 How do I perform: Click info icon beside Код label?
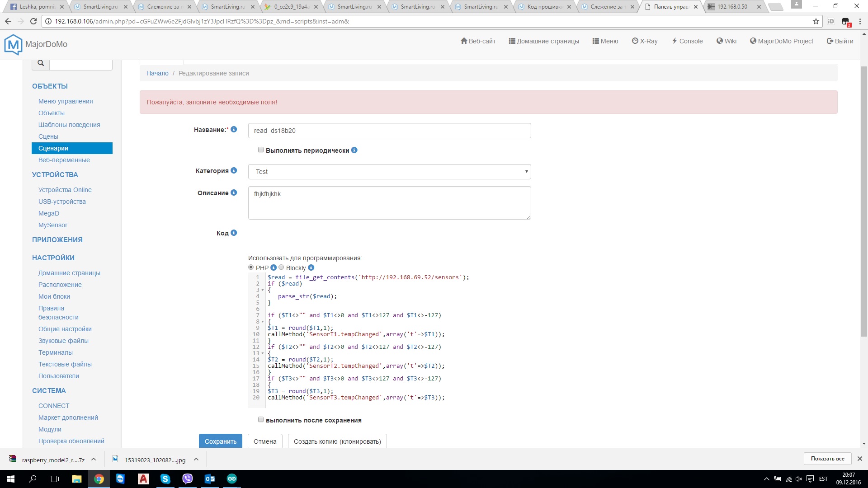pyautogui.click(x=234, y=233)
